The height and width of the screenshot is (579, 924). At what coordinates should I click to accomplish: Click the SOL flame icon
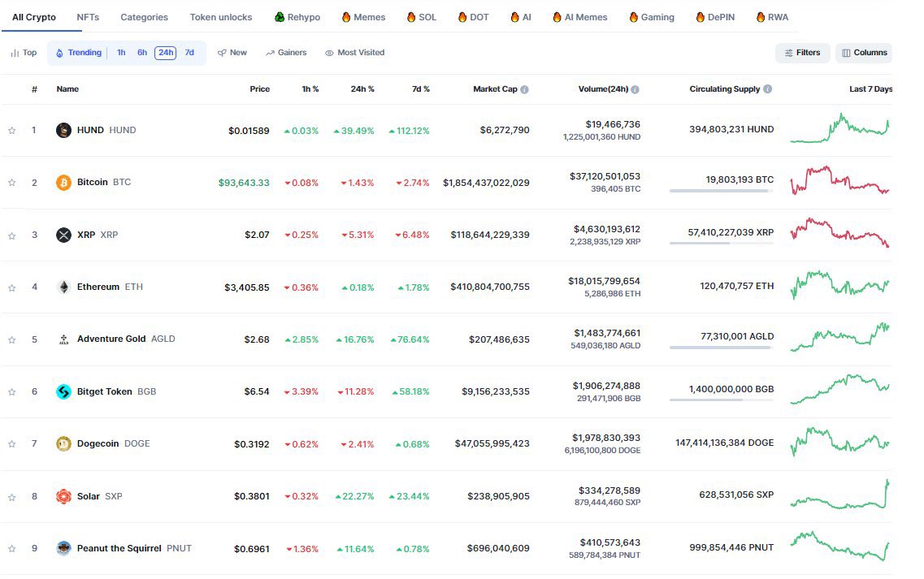click(x=411, y=17)
